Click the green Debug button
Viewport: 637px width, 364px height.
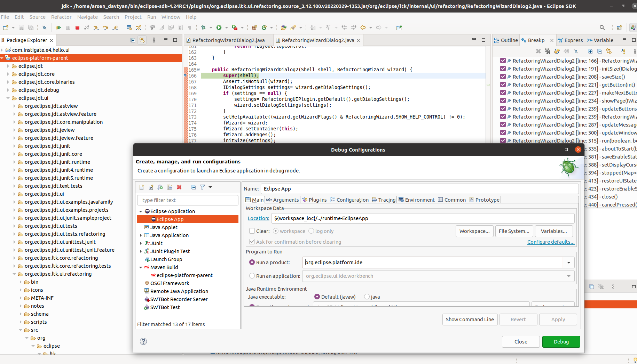(x=561, y=342)
